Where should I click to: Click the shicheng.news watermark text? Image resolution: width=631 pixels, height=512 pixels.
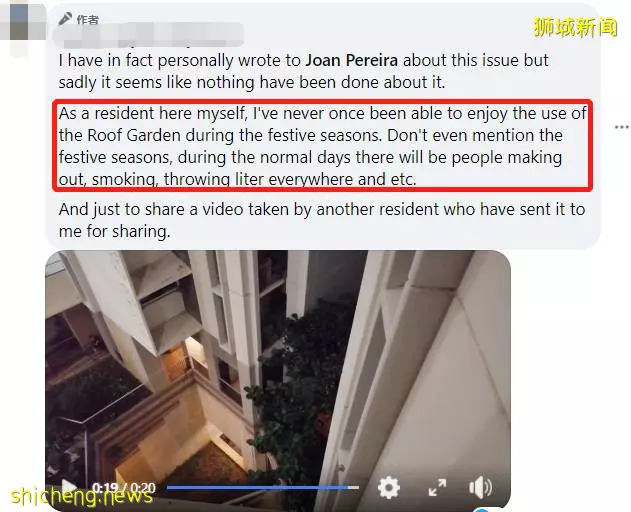(82, 496)
